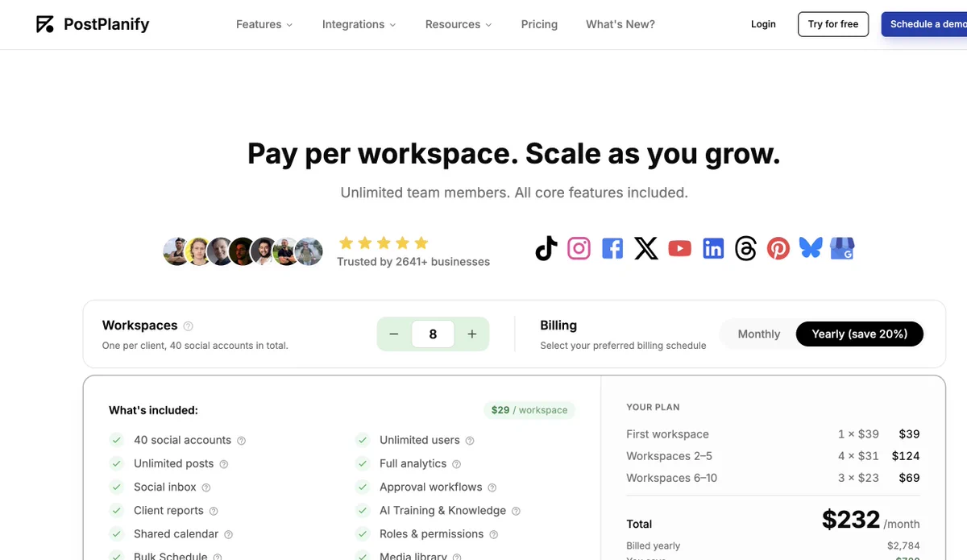The width and height of the screenshot is (967, 560).
Task: Select Yearly (save 20%) billing
Action: (x=860, y=334)
